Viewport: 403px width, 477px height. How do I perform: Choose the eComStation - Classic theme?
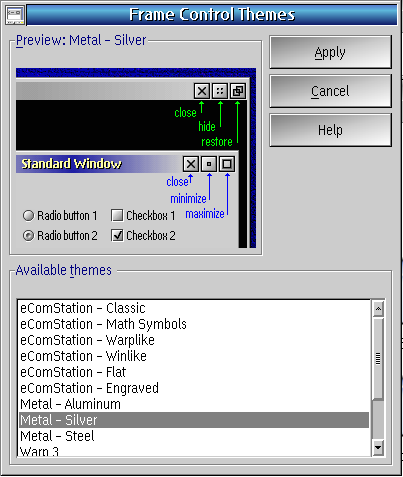click(x=194, y=308)
